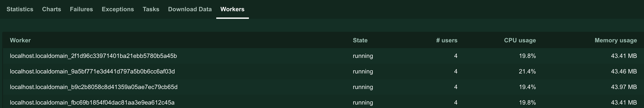Viewport: 644px width, 108px height.
Task: Click the Memory usage column header
Action: pyautogui.click(x=615, y=40)
